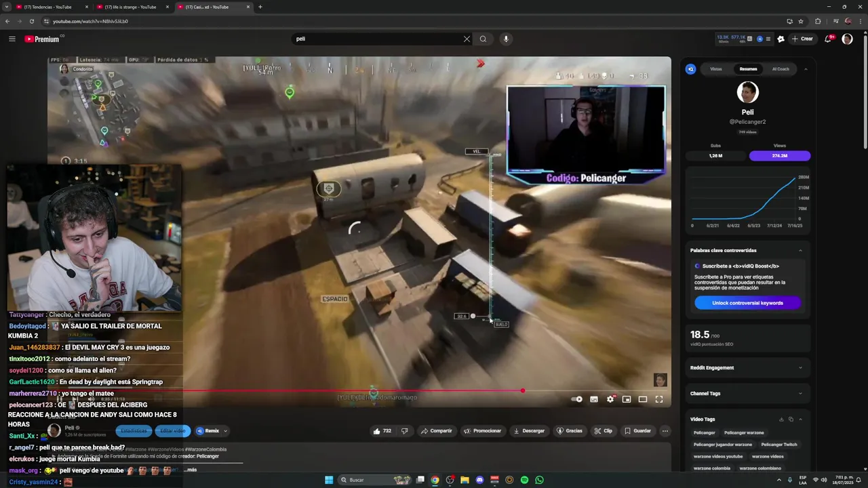
Task: Save video with Guardar button
Action: point(637,431)
